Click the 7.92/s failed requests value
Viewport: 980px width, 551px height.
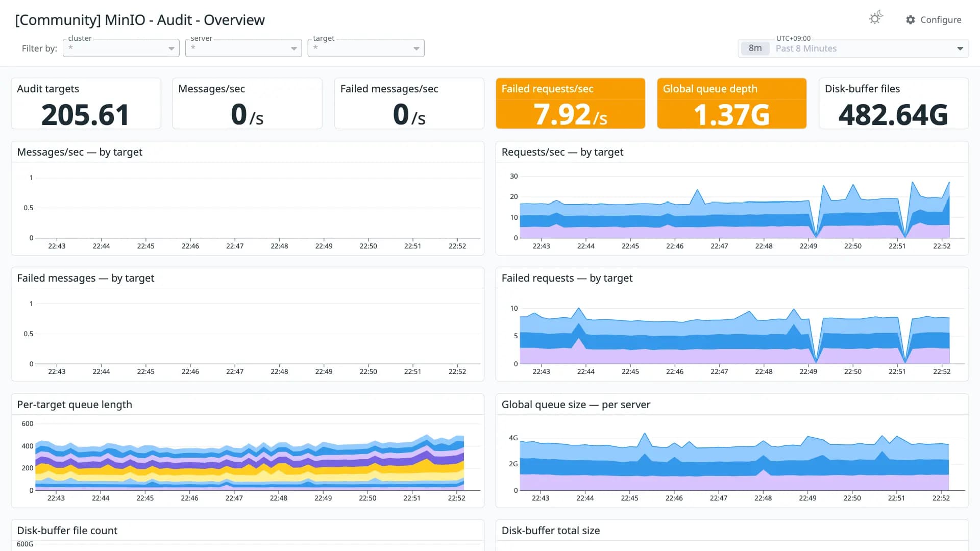pyautogui.click(x=570, y=115)
